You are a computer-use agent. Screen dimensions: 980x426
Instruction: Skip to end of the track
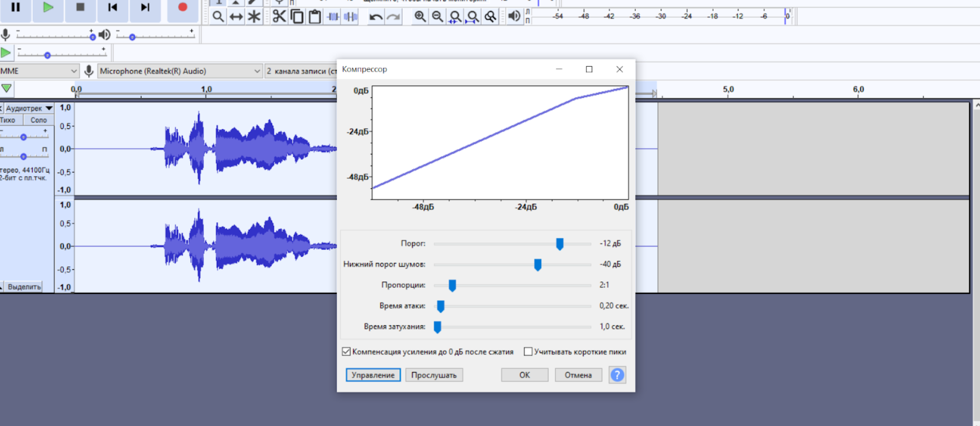145,8
